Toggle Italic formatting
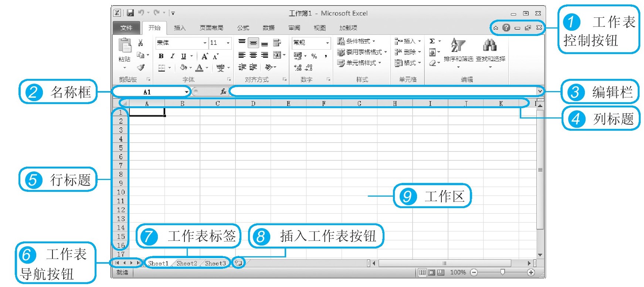The width and height of the screenshot is (644, 287). click(172, 56)
